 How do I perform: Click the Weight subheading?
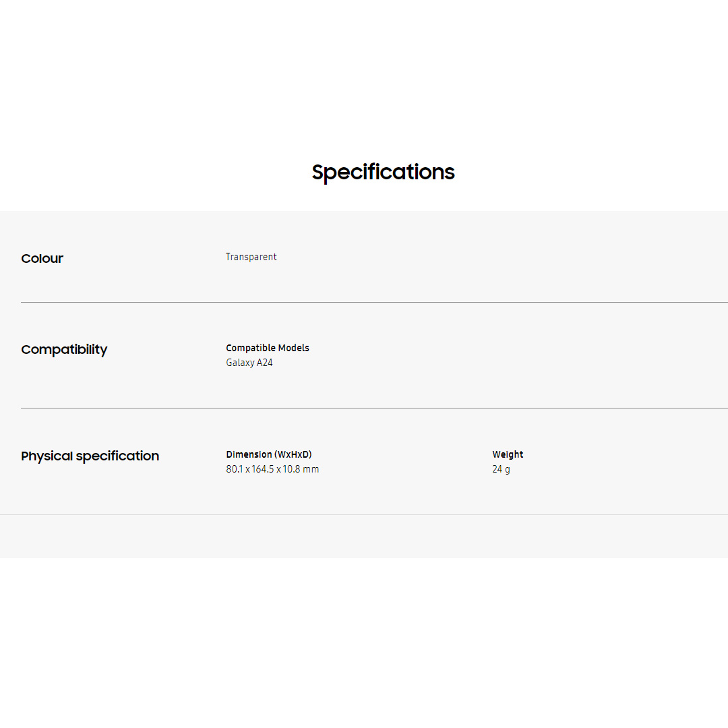pyautogui.click(x=508, y=454)
